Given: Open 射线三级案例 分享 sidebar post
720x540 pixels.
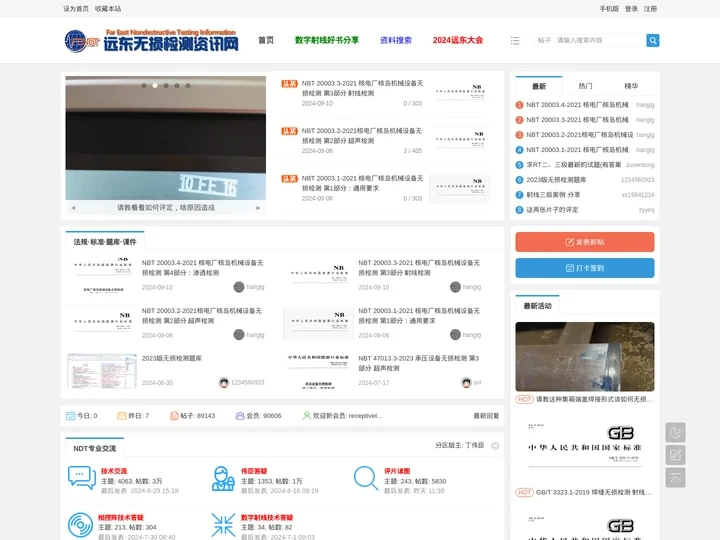Looking at the screenshot, I should click(x=553, y=195).
